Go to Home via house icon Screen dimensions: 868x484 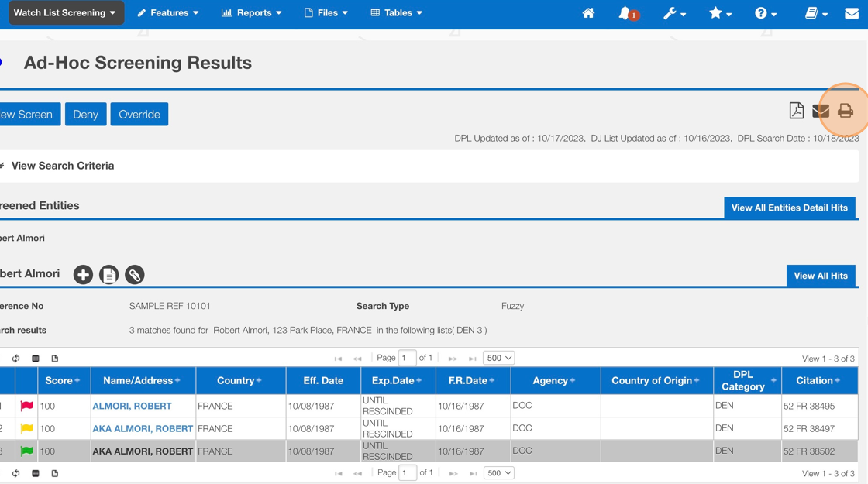point(588,12)
